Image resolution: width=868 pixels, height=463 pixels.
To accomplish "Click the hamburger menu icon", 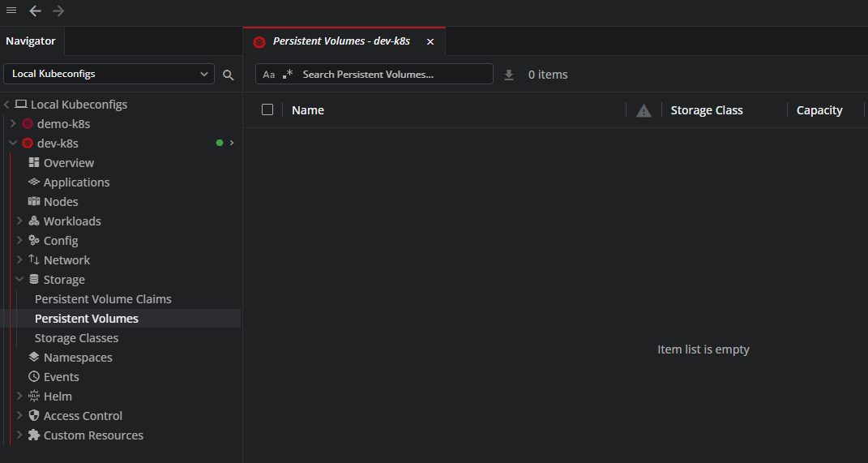I will click(x=11, y=11).
